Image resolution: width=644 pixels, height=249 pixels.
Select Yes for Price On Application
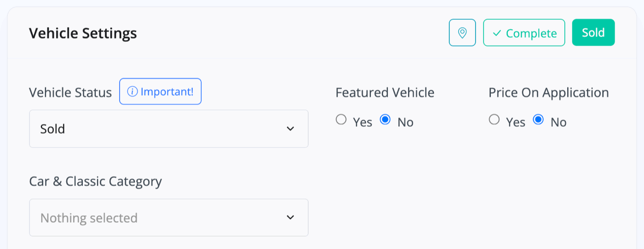(494, 120)
